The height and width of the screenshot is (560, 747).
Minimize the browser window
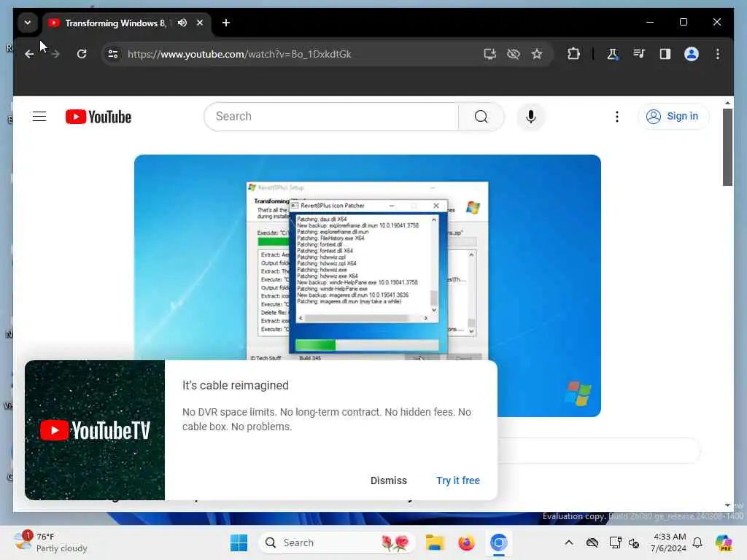pyautogui.click(x=650, y=23)
